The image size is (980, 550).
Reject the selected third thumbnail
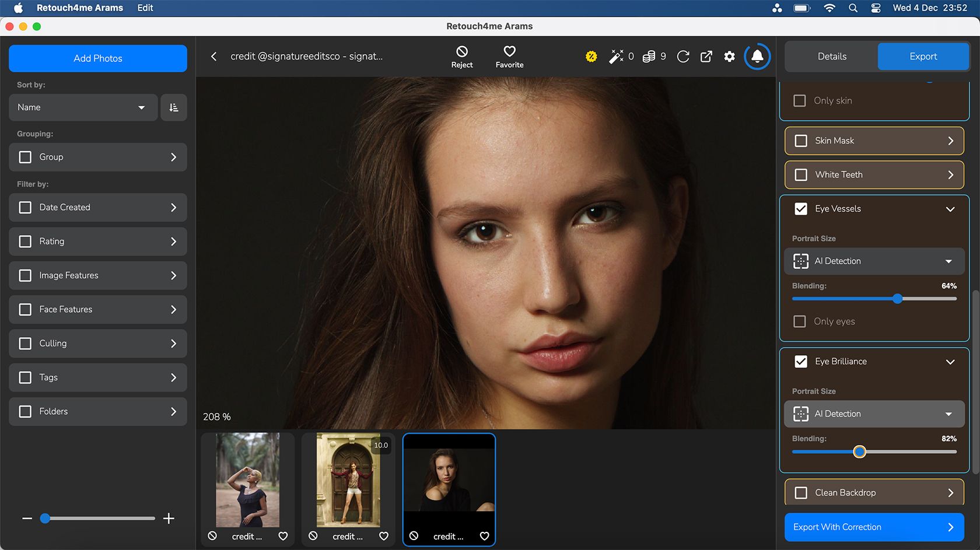coord(414,536)
